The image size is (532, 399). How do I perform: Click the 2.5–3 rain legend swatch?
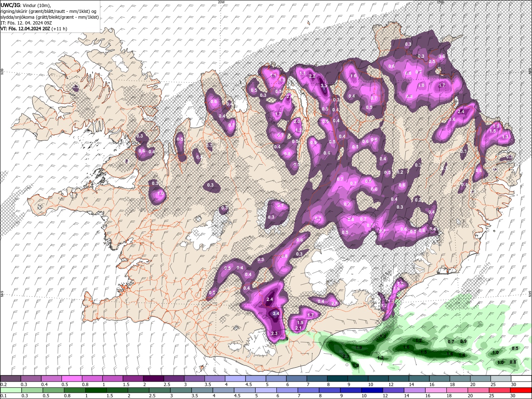pyautogui.click(x=159, y=390)
